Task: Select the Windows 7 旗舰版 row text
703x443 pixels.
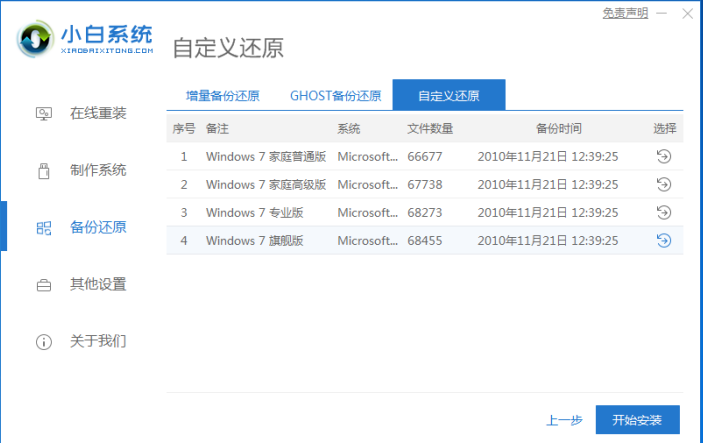Action: click(x=255, y=240)
